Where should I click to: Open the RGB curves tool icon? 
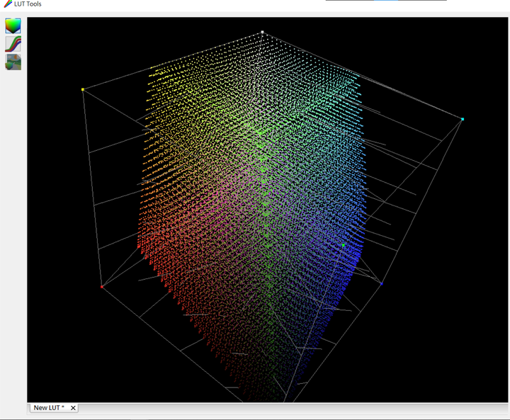tap(13, 44)
